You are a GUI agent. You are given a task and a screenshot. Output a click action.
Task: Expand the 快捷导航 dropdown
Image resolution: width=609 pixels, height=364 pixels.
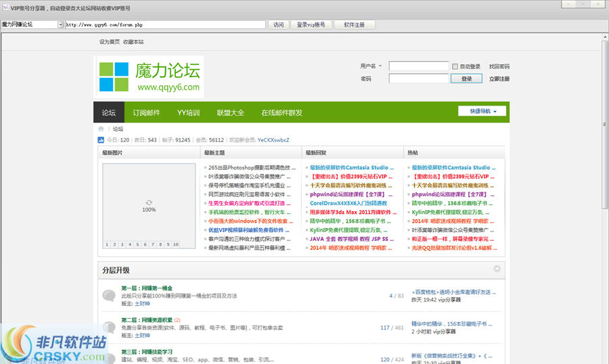pyautogui.click(x=481, y=111)
